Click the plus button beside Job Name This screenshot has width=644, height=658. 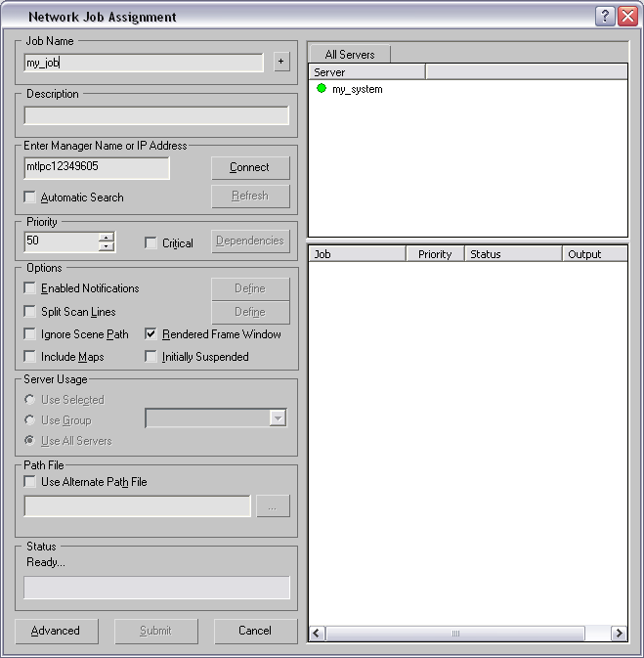[281, 62]
